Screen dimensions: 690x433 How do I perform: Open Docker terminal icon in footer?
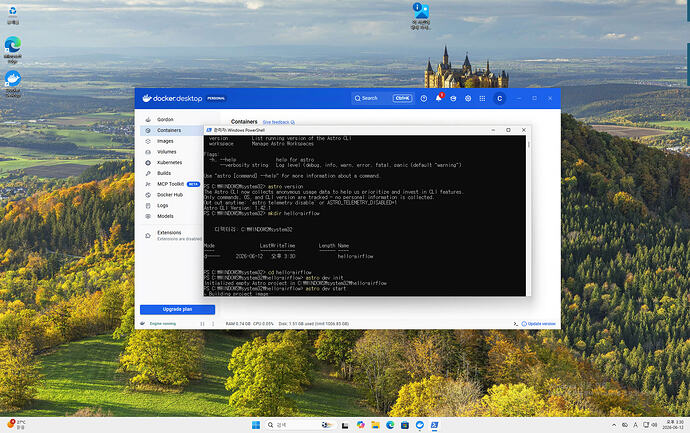coord(515,324)
